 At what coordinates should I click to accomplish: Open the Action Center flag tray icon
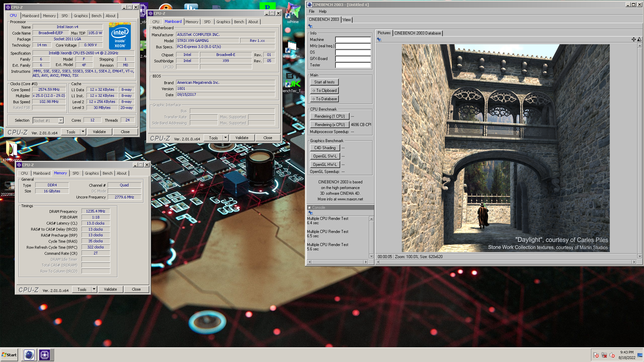pyautogui.click(x=596, y=355)
